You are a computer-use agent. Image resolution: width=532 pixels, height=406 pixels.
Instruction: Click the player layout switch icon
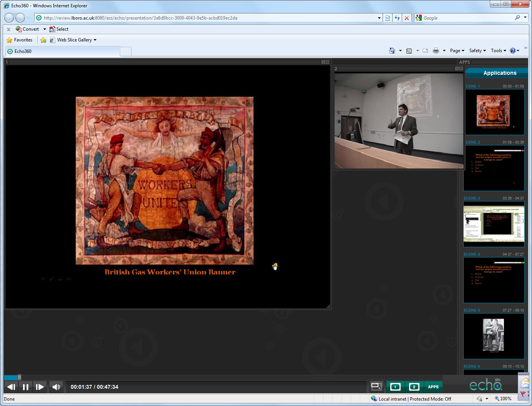376,386
